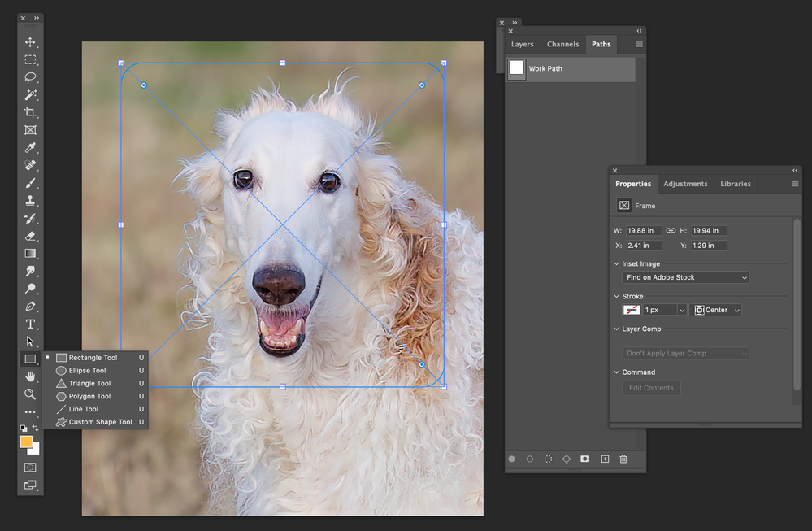Select the Eyedropper tool
The height and width of the screenshot is (531, 812).
point(30,148)
